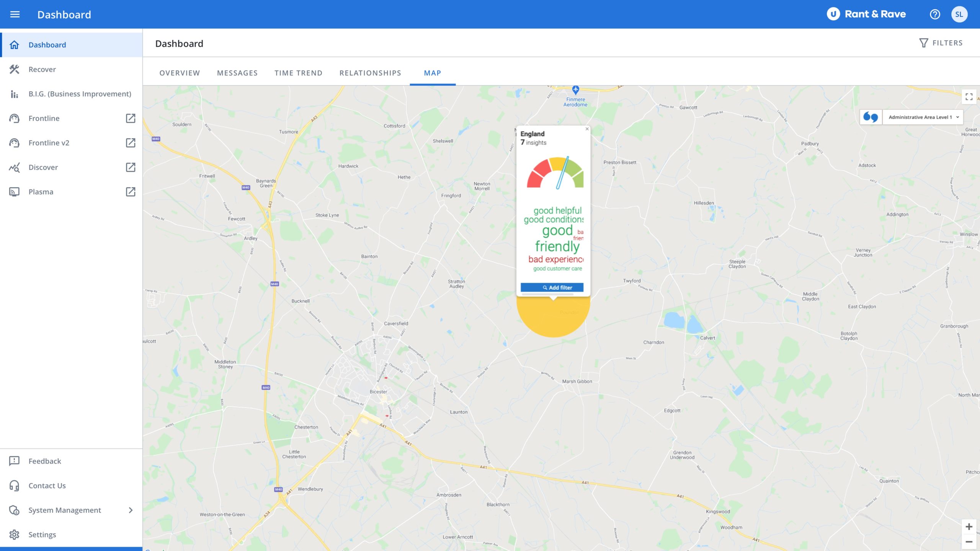The image size is (980, 551).
Task: Open Plasma external link icon
Action: (x=131, y=192)
